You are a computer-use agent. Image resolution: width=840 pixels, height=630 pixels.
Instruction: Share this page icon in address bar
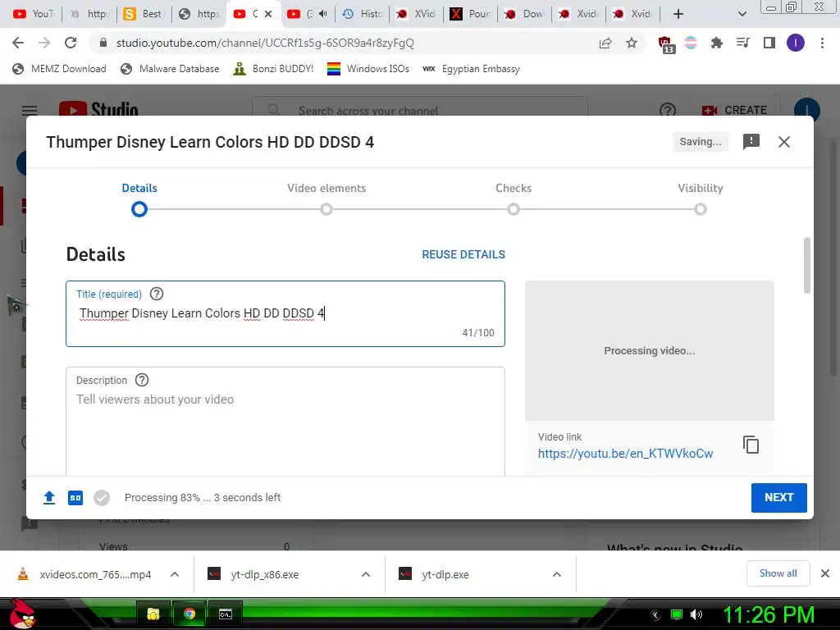click(605, 43)
